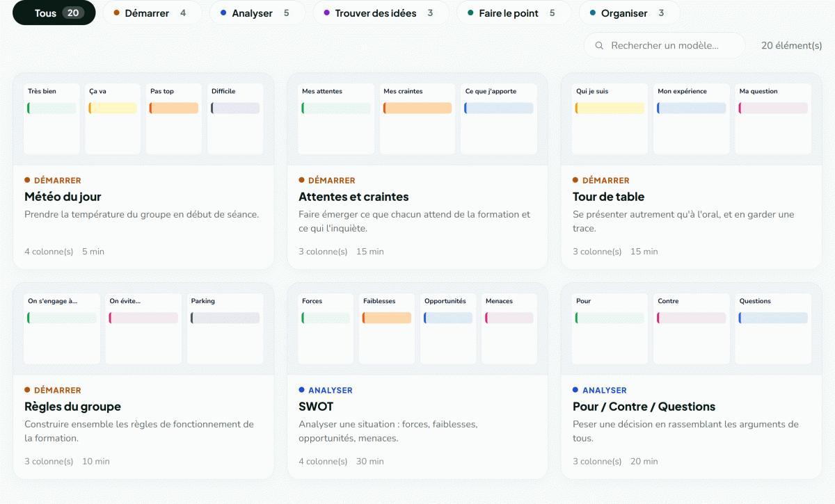Open the Pour / Contre / Questions template
Screen dimensions: 835x504
coord(644,407)
